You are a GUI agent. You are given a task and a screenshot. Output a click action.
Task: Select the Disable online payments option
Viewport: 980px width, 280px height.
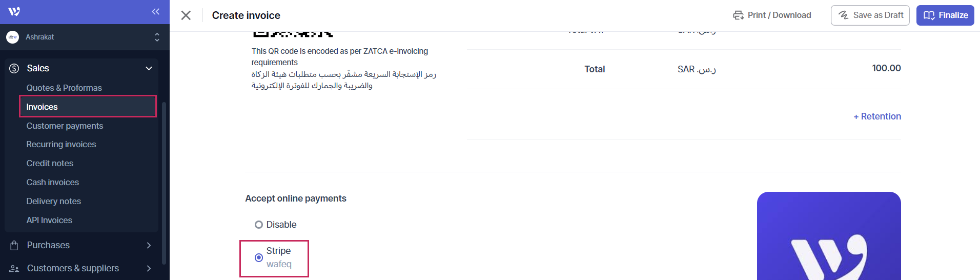[259, 225]
